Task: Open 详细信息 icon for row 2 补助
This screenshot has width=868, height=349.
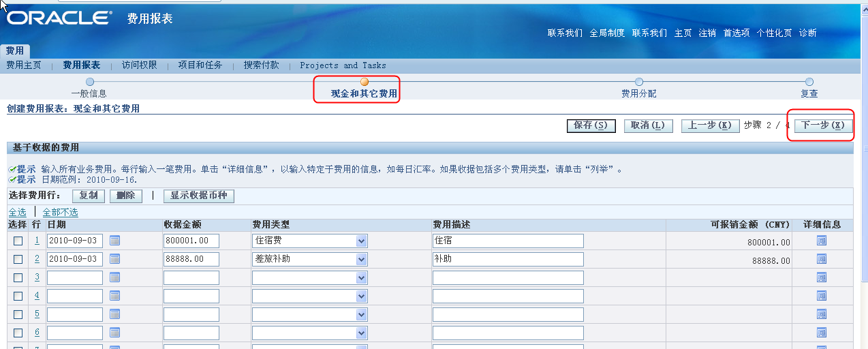Action: (x=821, y=259)
